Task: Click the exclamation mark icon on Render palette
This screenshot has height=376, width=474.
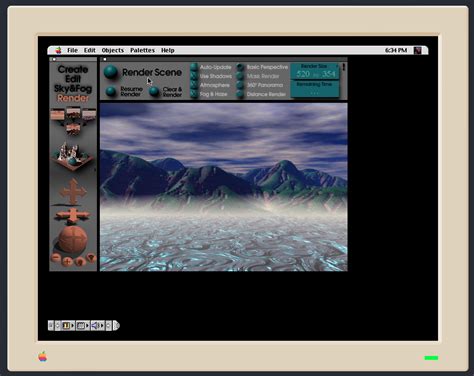Action: click(x=344, y=67)
